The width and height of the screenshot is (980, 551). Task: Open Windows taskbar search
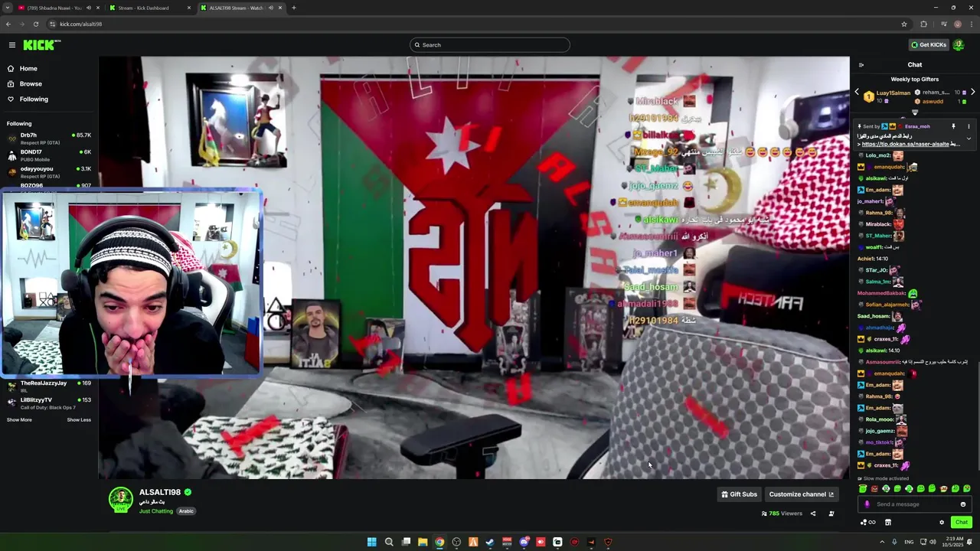(x=389, y=542)
